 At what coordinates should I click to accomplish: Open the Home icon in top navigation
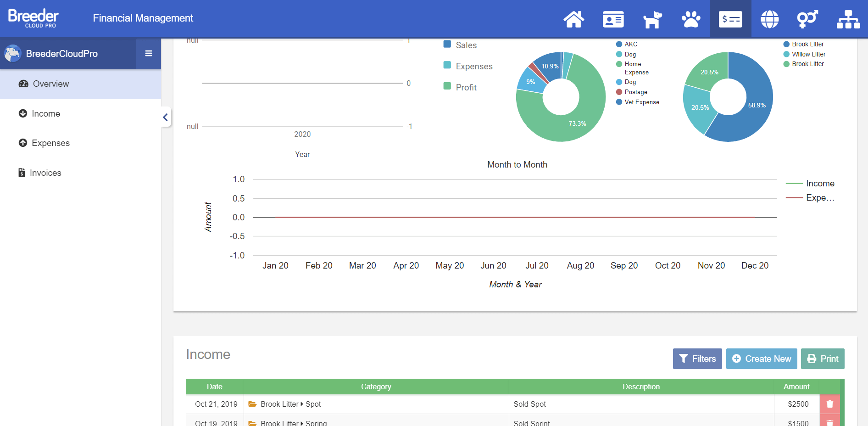tap(573, 19)
